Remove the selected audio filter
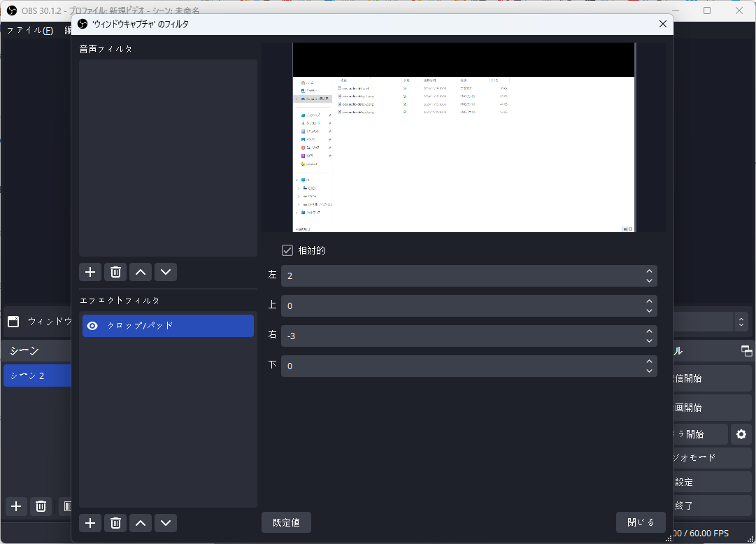The image size is (756, 544). pyautogui.click(x=115, y=272)
